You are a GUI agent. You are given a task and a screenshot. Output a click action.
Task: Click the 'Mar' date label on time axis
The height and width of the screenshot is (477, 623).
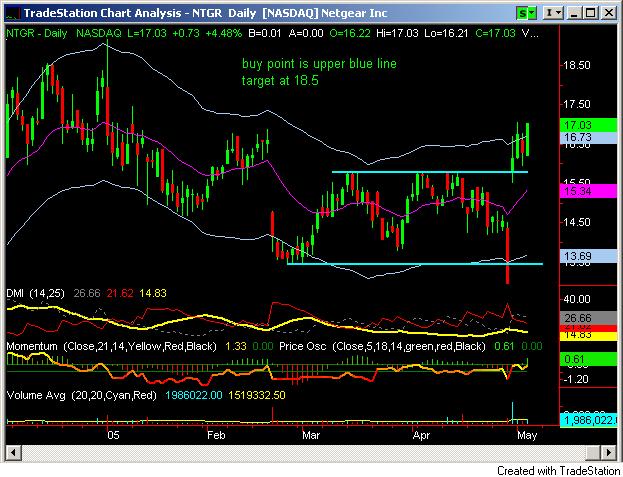(311, 436)
